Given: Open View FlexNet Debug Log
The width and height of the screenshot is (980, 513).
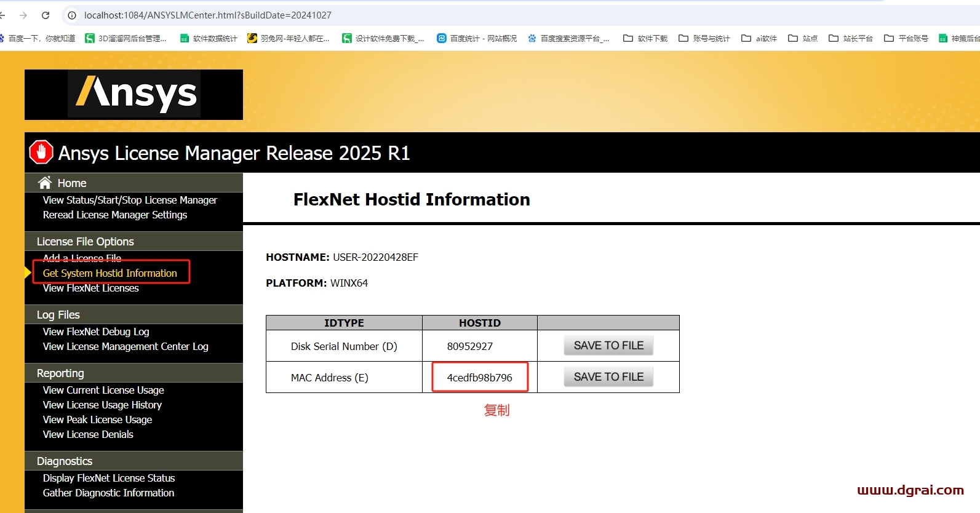Looking at the screenshot, I should pyautogui.click(x=96, y=332).
